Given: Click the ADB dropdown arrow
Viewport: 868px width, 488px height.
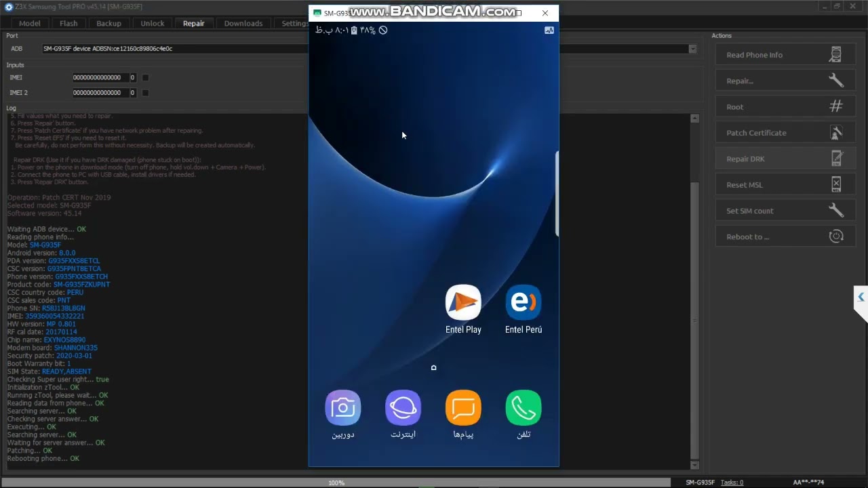Looking at the screenshot, I should [692, 49].
